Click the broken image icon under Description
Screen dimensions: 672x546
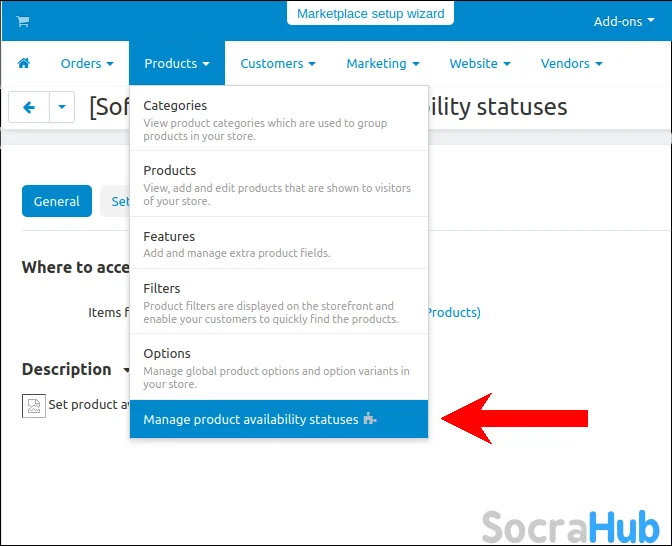click(x=33, y=406)
